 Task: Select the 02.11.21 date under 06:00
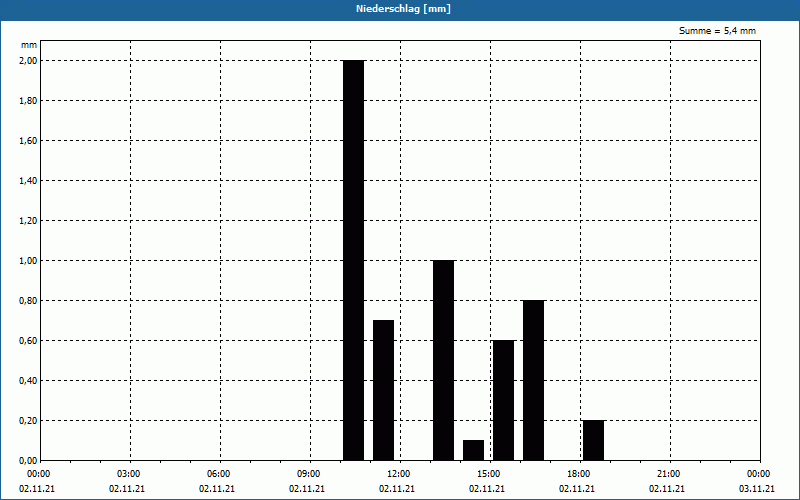coord(217,489)
